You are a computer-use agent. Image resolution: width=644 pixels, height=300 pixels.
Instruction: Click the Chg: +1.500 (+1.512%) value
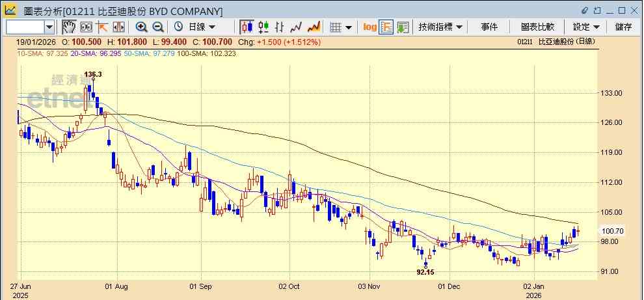pyautogui.click(x=280, y=42)
